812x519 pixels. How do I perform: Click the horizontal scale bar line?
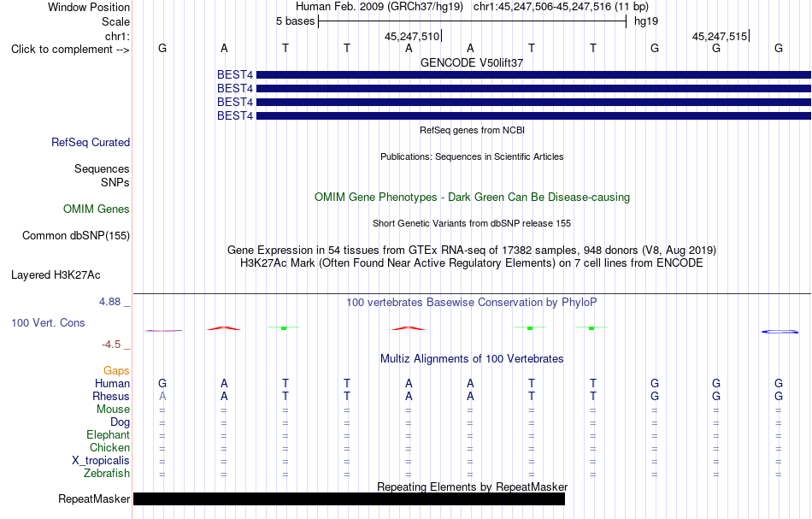pos(473,21)
